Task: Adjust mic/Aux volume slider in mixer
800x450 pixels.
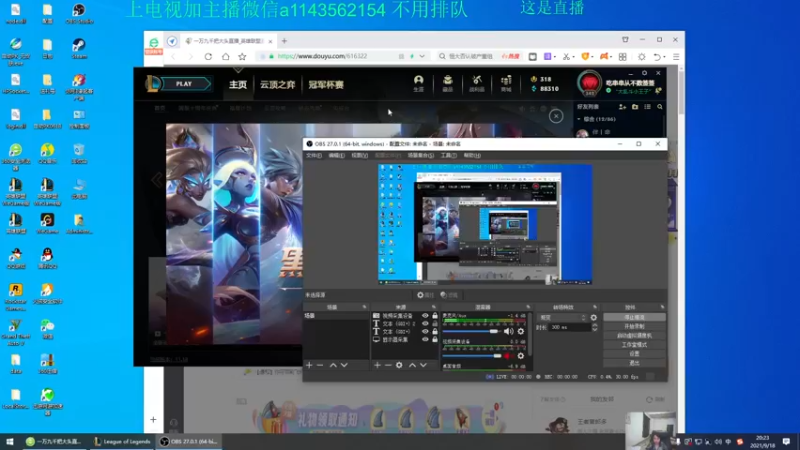Action: pos(472,332)
